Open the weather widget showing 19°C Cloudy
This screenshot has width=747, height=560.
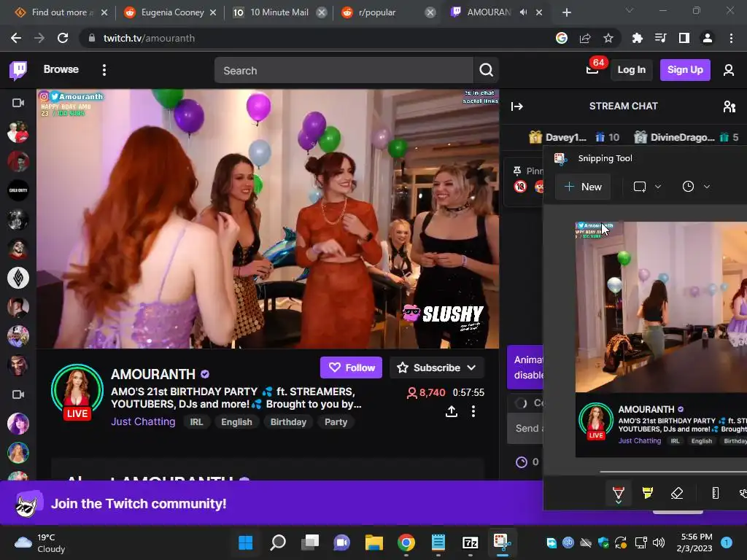40,542
